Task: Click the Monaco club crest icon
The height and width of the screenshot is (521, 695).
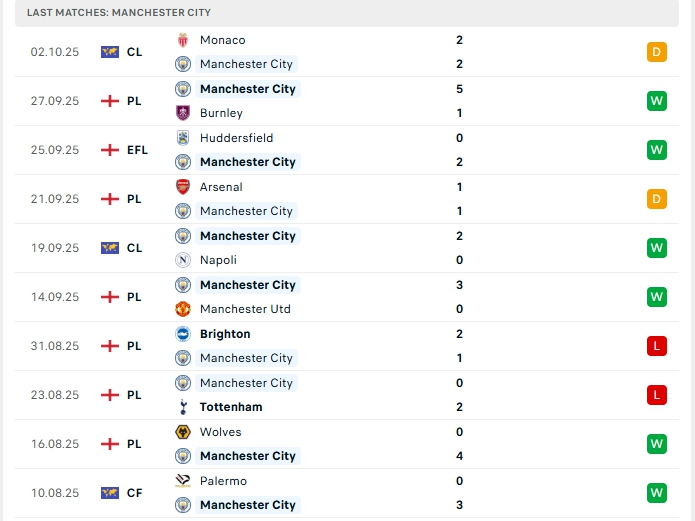Action: 182,40
